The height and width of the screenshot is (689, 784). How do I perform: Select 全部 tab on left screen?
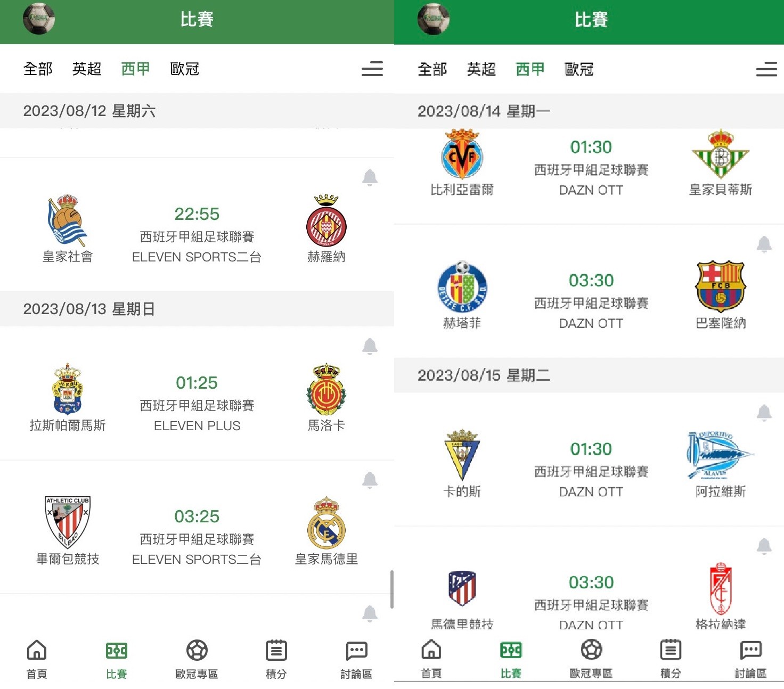(x=38, y=69)
